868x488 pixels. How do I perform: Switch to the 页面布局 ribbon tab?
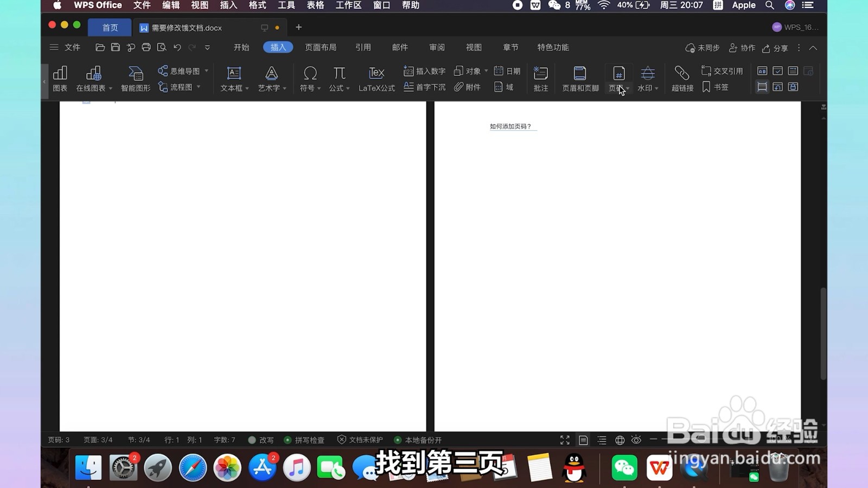pos(321,47)
